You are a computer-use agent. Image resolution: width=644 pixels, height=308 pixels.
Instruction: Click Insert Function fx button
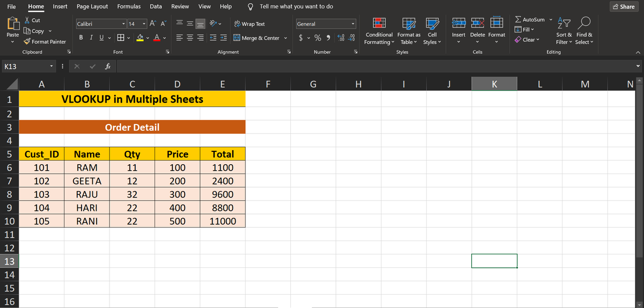pos(108,67)
